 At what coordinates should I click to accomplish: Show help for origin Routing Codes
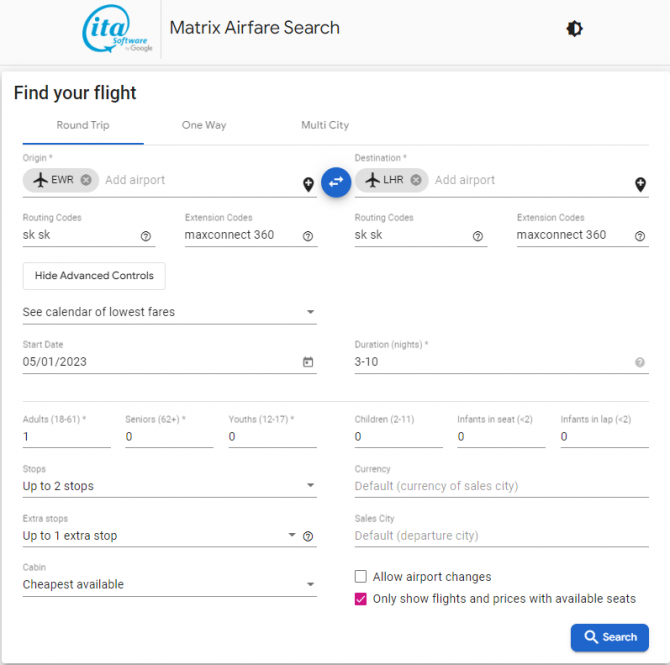point(146,236)
